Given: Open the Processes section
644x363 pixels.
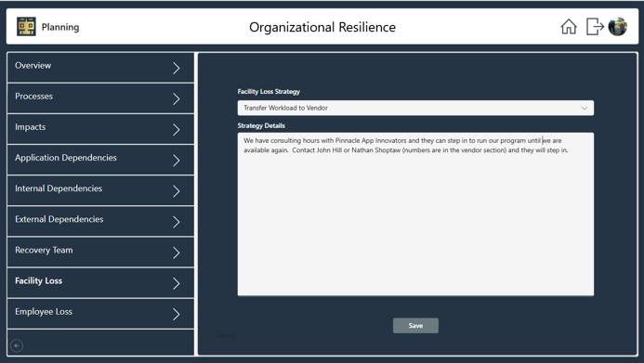Looking at the screenshot, I should pos(100,98).
